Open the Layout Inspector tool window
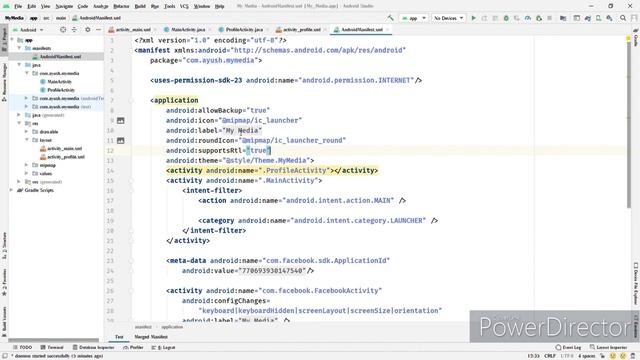This screenshot has width=640, height=360. tap(608, 347)
